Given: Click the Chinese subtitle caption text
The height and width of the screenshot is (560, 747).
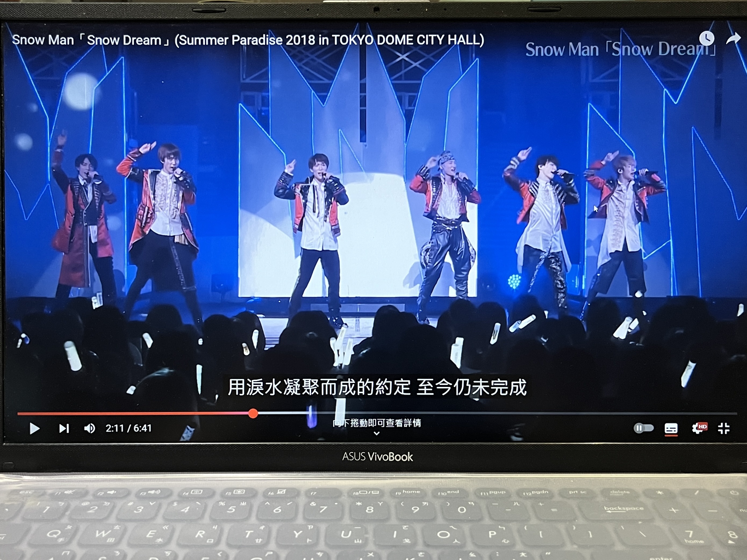Looking at the screenshot, I should (377, 387).
